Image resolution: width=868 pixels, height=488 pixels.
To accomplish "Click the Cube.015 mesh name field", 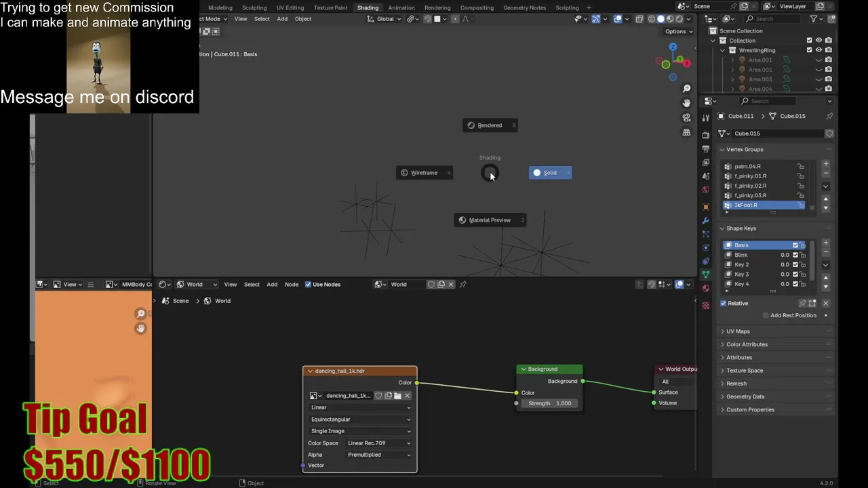I will point(778,134).
